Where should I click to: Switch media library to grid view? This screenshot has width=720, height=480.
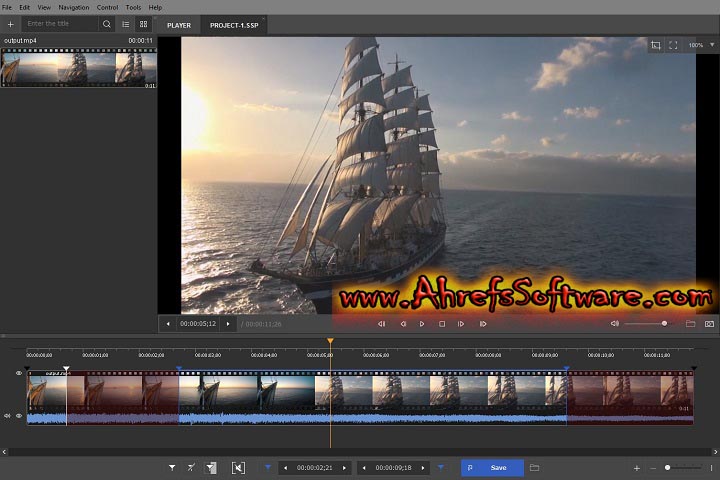click(144, 23)
